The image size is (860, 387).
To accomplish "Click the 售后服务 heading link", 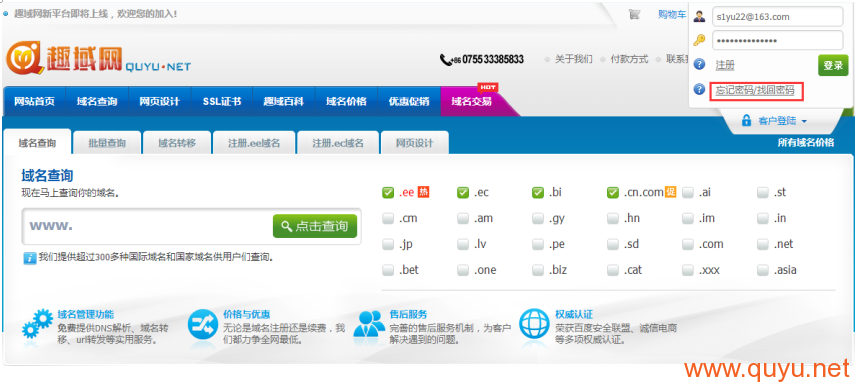I will coord(409,314).
